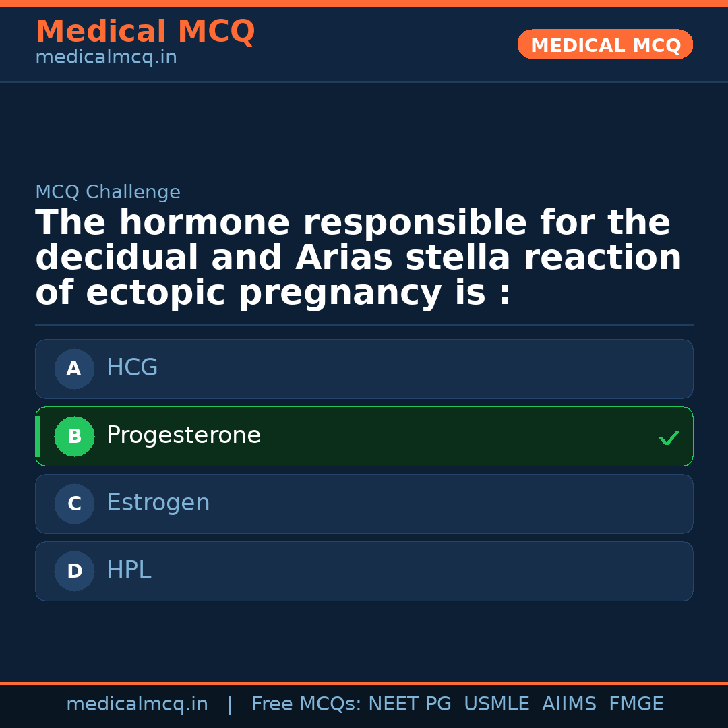Pick the HPL answer option

pyautogui.click(x=364, y=571)
